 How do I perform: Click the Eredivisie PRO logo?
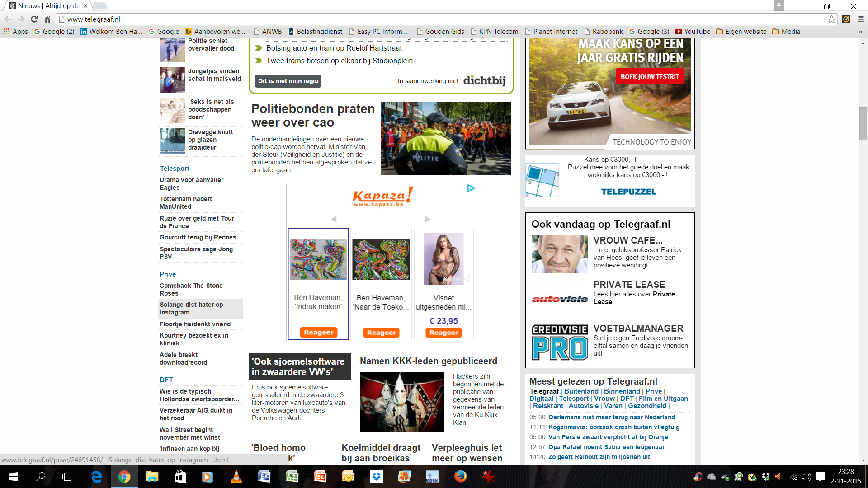pos(560,342)
